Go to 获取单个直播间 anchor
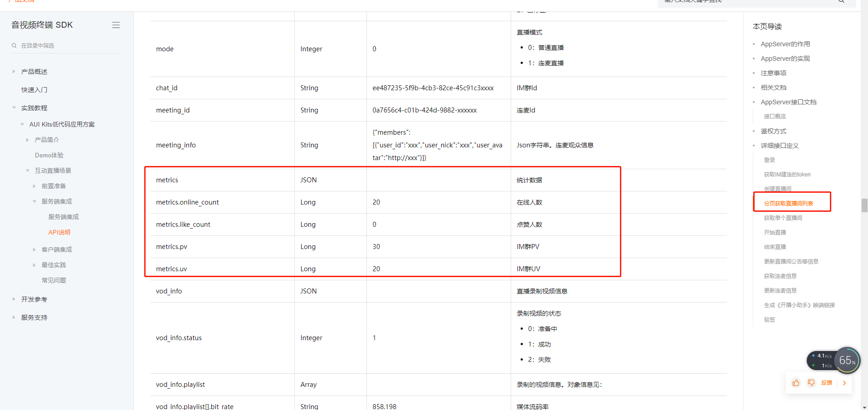 [783, 218]
